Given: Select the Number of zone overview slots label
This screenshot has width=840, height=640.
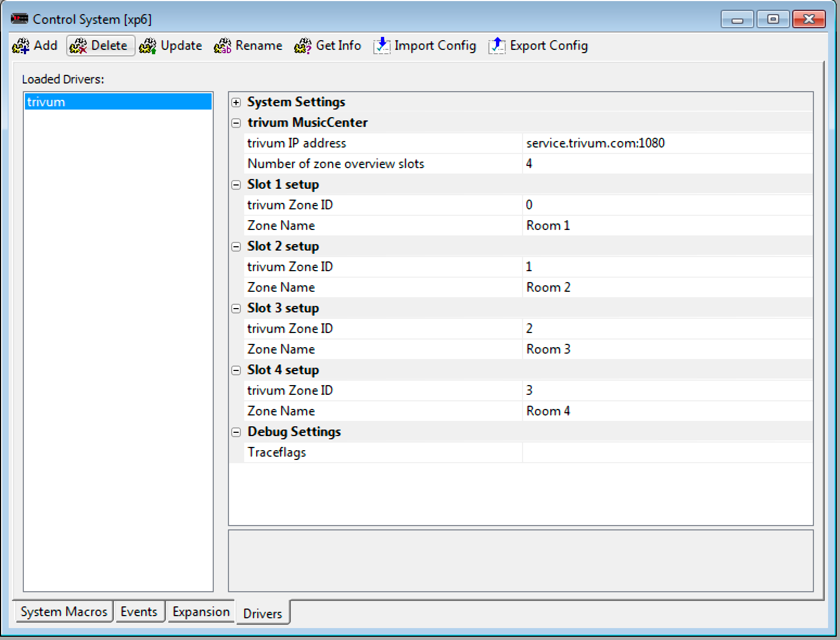Looking at the screenshot, I should 336,164.
